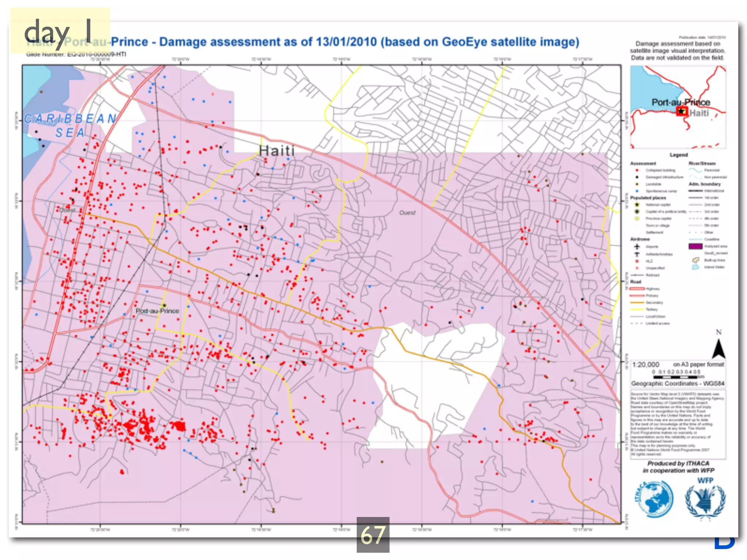Click the north arrow symbol
This screenshot has height=560, width=747.
[x=718, y=349]
